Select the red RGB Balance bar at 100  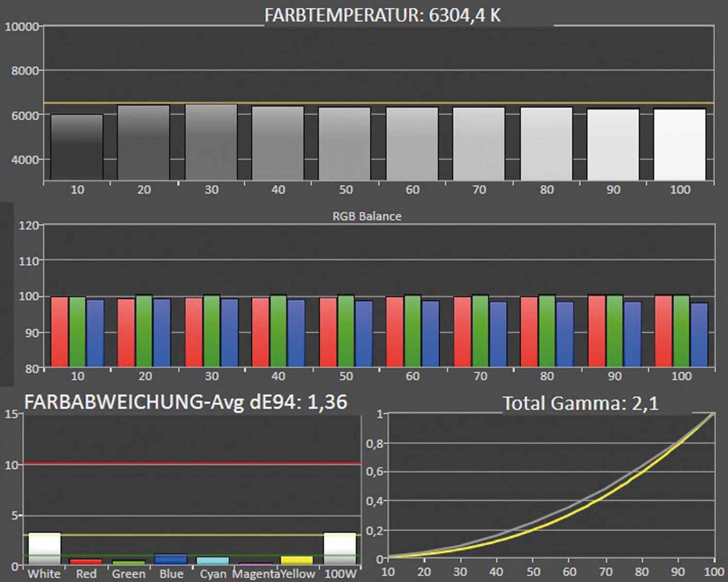pyautogui.click(x=663, y=331)
